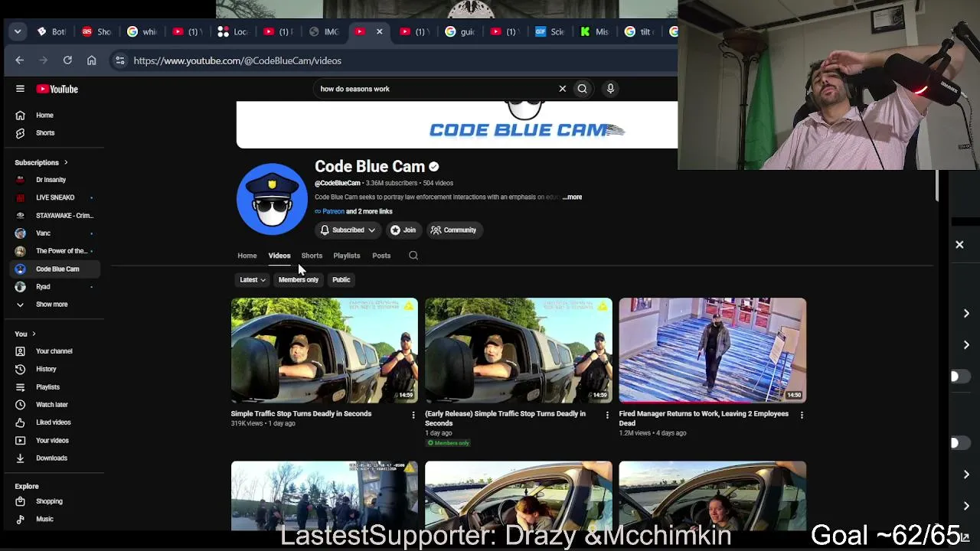This screenshot has height=551, width=980.
Task: Switch to the 'tilt' Google browser tab
Action: point(641,31)
